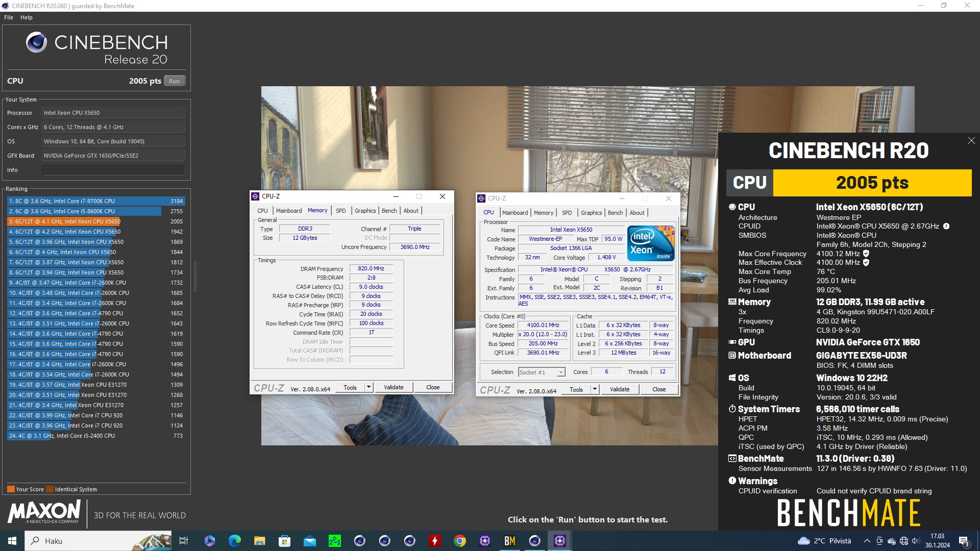Close the BenchMate result overlay panel
Viewport: 980px width, 551px height.
(x=971, y=140)
